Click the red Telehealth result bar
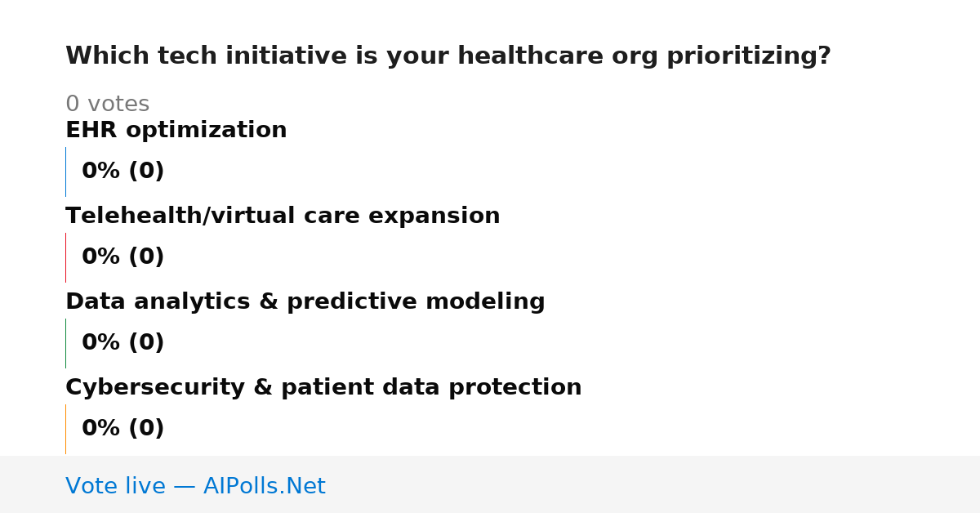Image resolution: width=980 pixels, height=513 pixels. pos(65,257)
